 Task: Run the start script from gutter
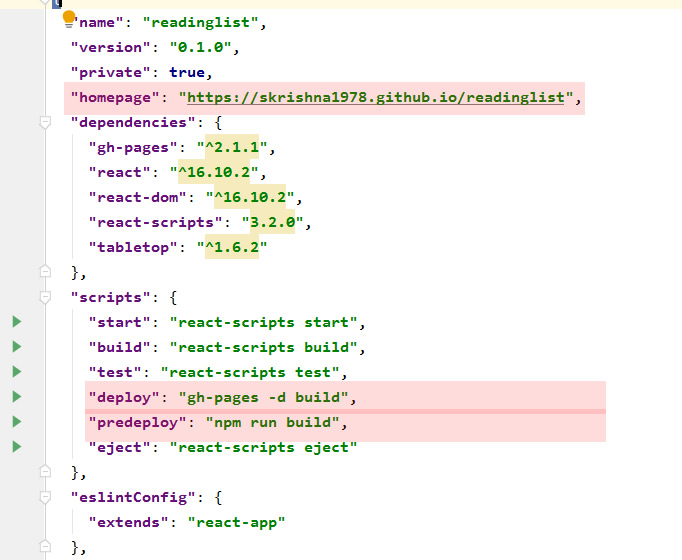pyautogui.click(x=16, y=322)
